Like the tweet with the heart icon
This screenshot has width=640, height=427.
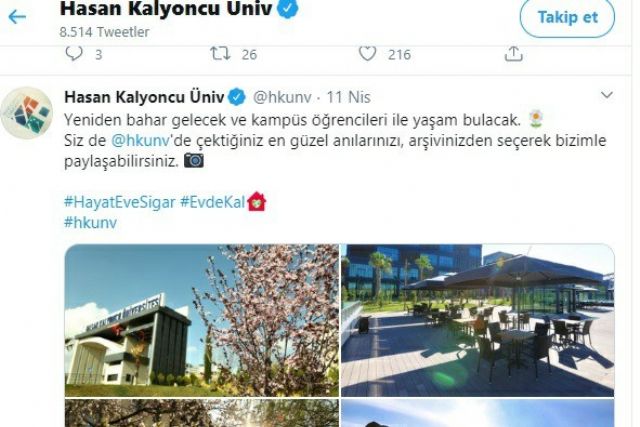click(367, 53)
